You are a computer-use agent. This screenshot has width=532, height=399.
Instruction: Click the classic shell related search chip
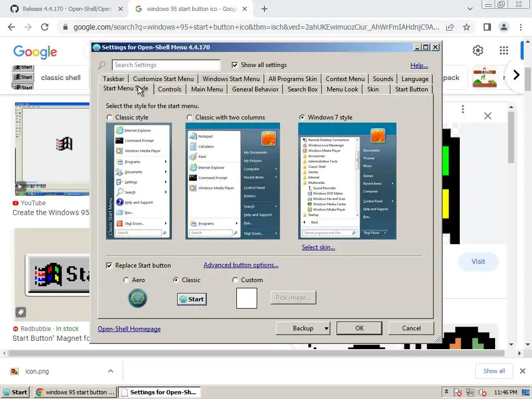49,77
